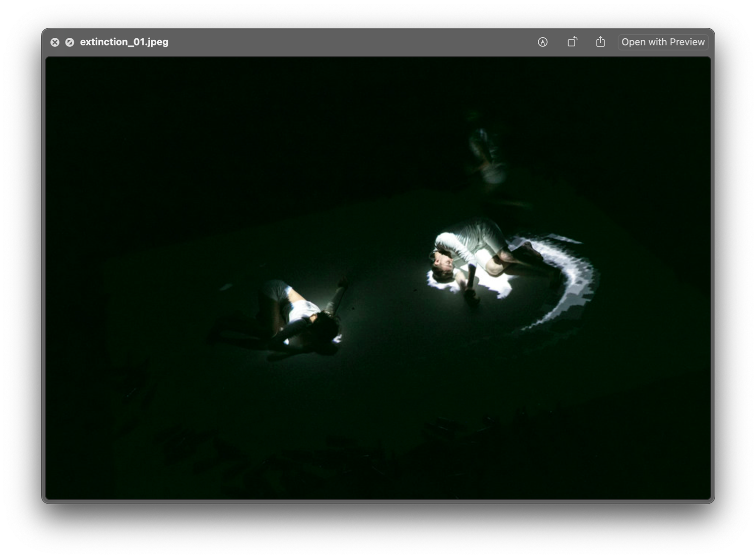The image size is (756, 558).
Task: Select the Markup compass icon in the toolbar
Action: pos(543,42)
